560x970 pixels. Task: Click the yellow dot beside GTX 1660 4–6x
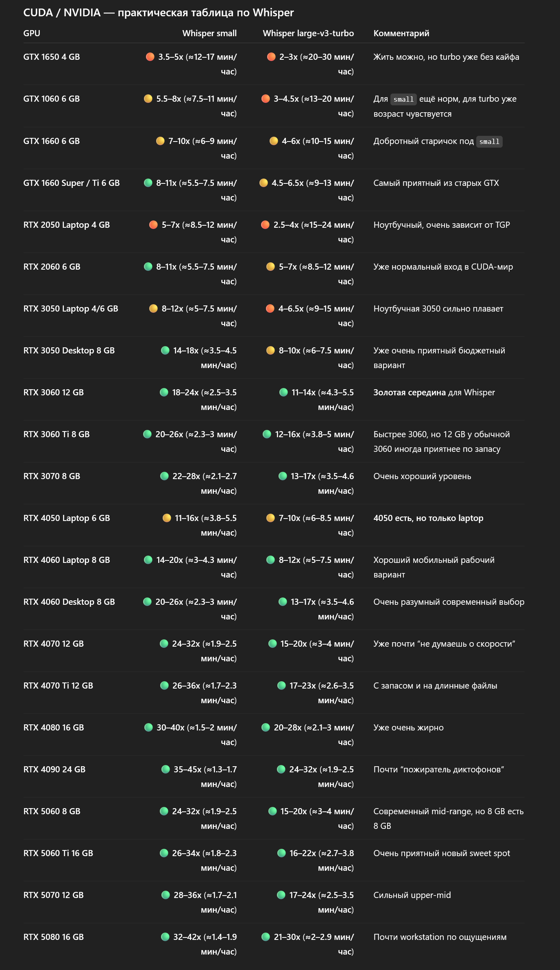pos(274,141)
